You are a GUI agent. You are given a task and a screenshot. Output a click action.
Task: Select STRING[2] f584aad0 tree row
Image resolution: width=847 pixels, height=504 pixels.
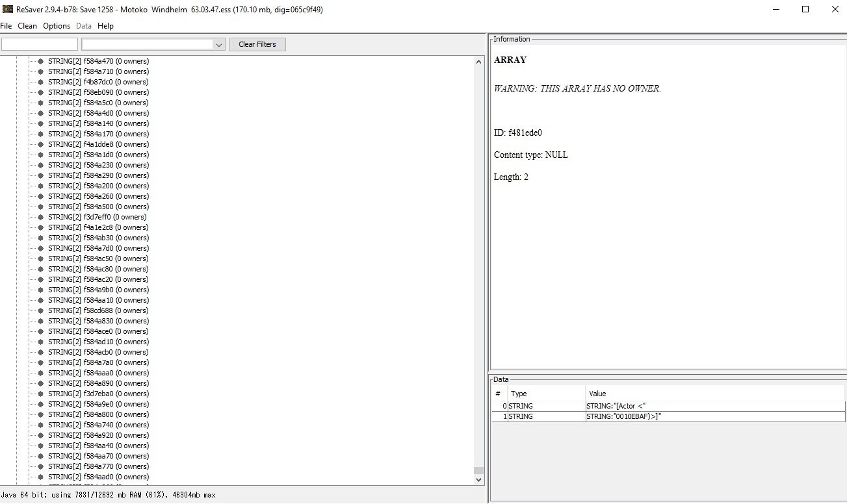click(x=98, y=477)
